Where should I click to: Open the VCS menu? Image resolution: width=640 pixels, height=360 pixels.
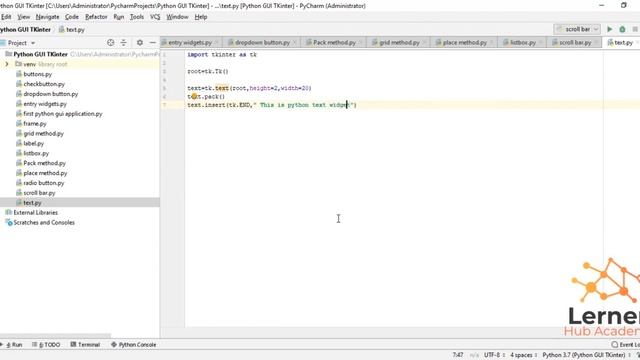point(155,17)
